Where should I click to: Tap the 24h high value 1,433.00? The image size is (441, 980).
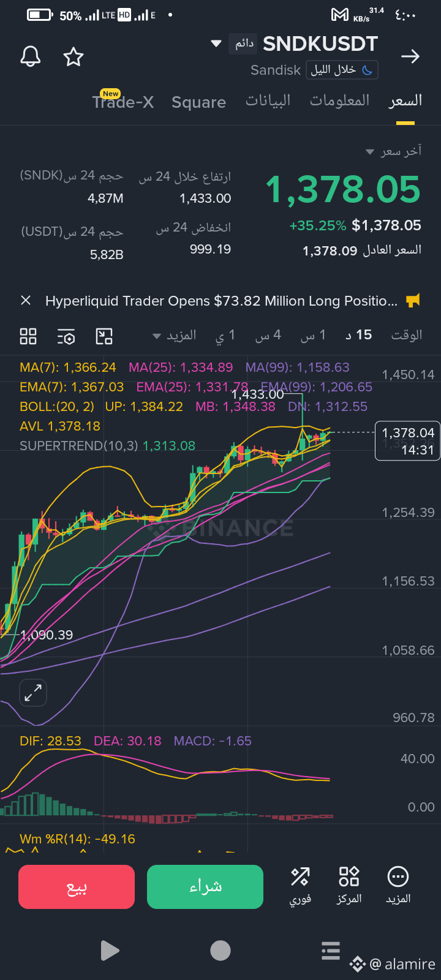(x=205, y=198)
